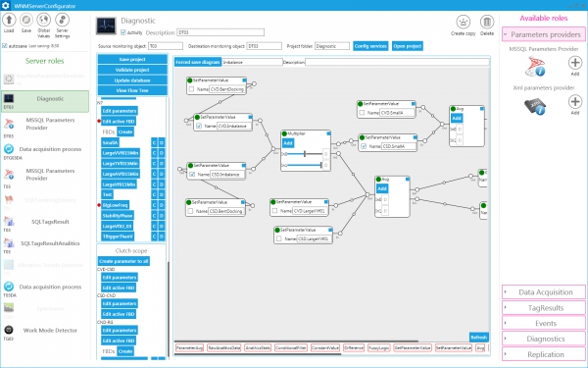Open Server Settings icon

pos(62,20)
